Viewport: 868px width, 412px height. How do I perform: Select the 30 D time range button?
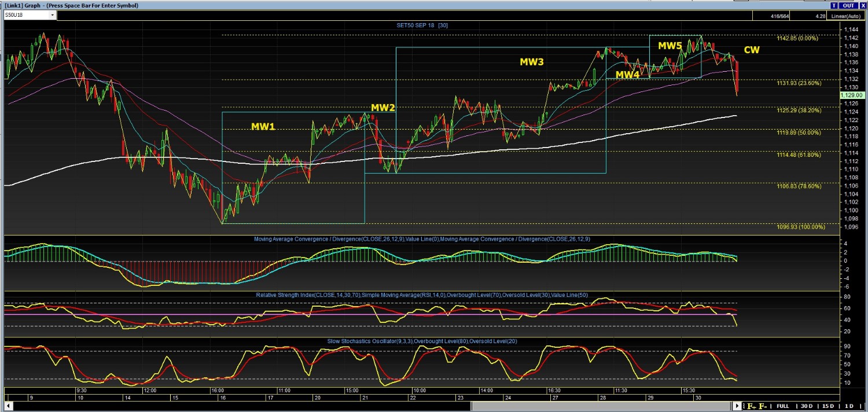[806, 406]
